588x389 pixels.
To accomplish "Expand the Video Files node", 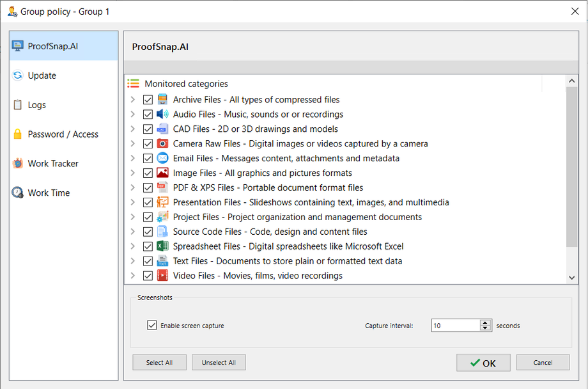I will tap(133, 275).
